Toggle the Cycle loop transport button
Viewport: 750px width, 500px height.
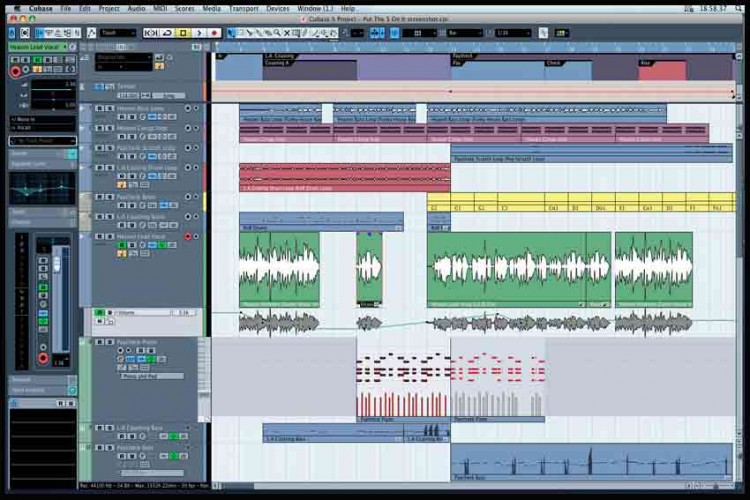[167, 33]
